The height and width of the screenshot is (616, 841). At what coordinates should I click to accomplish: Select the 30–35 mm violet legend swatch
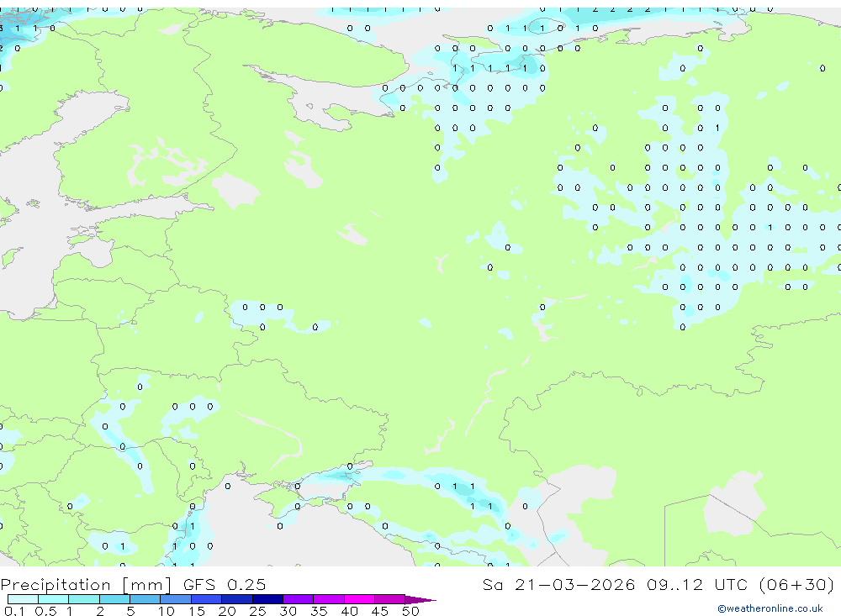(x=299, y=599)
